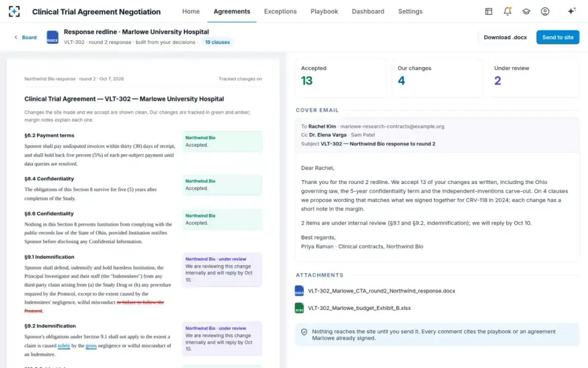Image resolution: width=588 pixels, height=368 pixels.
Task: Return to Board link
Action: 29,37
